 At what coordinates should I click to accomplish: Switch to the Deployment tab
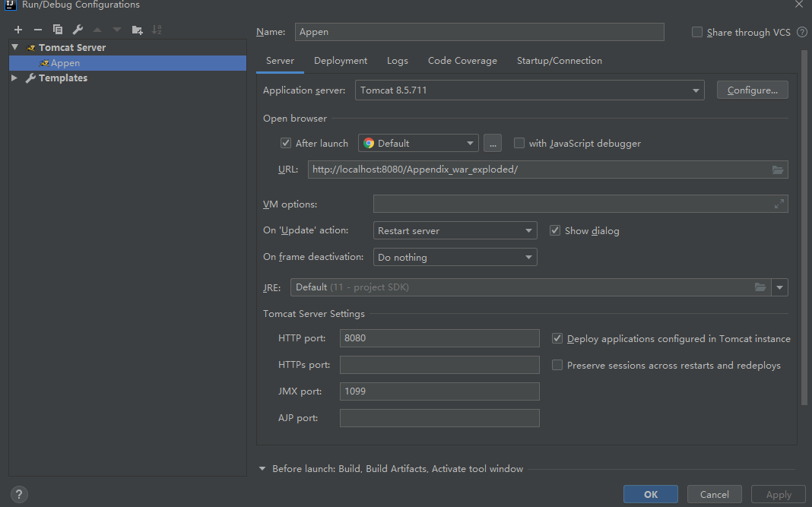[x=341, y=61]
